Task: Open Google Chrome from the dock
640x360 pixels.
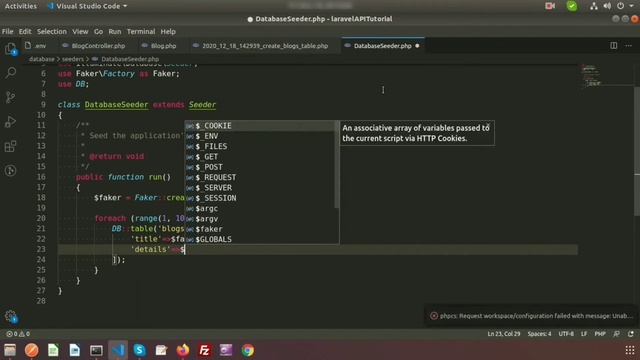Action: [x=248, y=350]
